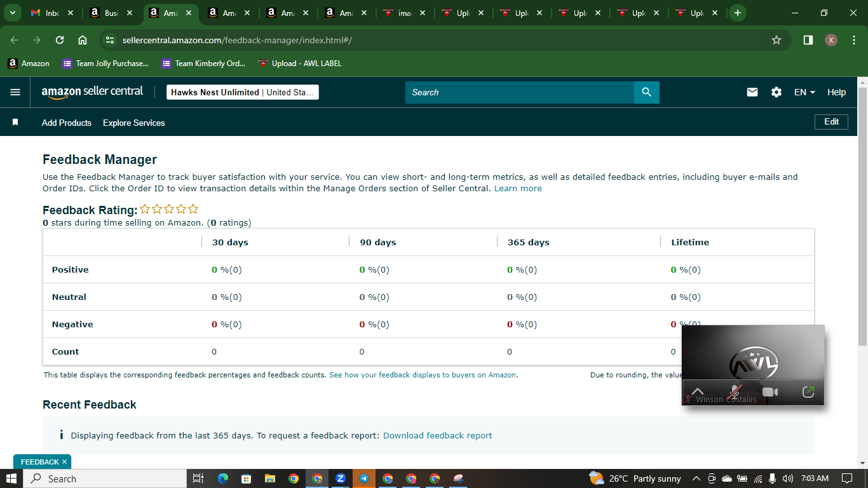The height and width of the screenshot is (488, 868).
Task: Open Team Jolly Purchase bookmark
Action: [105, 64]
